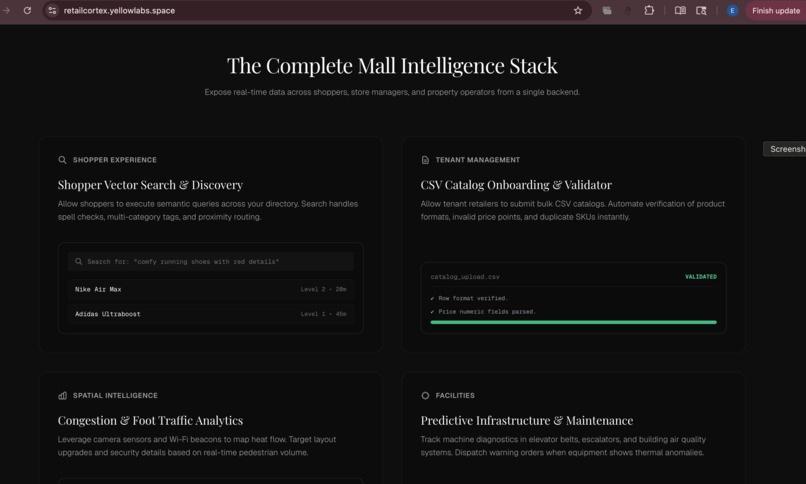Screen dimensions: 806x484
Task: Reload the current page
Action: (27, 10)
